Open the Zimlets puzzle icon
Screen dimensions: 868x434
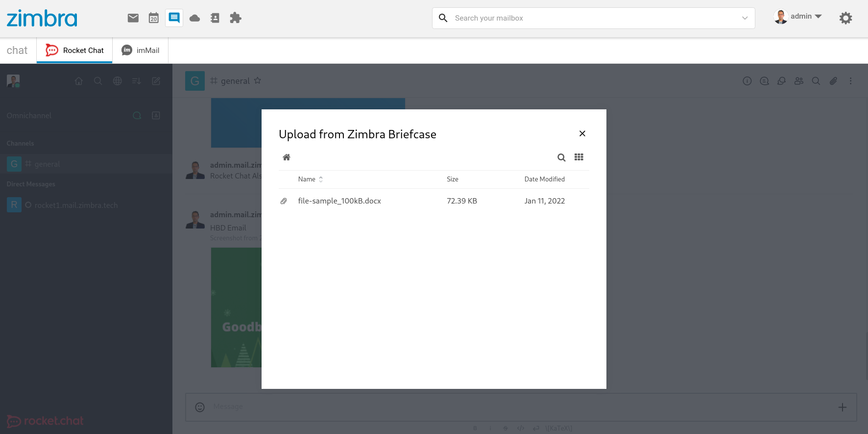tap(236, 18)
